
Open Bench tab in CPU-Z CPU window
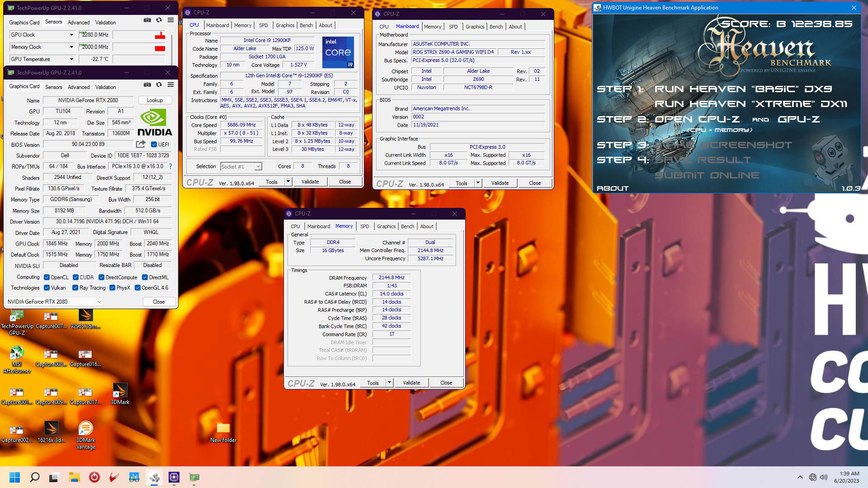point(306,25)
